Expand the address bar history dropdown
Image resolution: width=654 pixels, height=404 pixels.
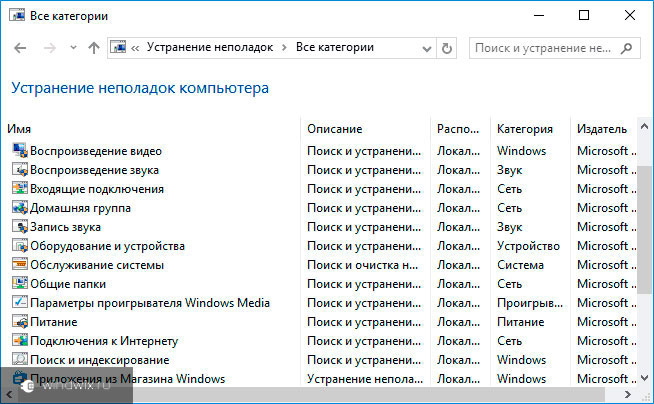click(x=427, y=49)
